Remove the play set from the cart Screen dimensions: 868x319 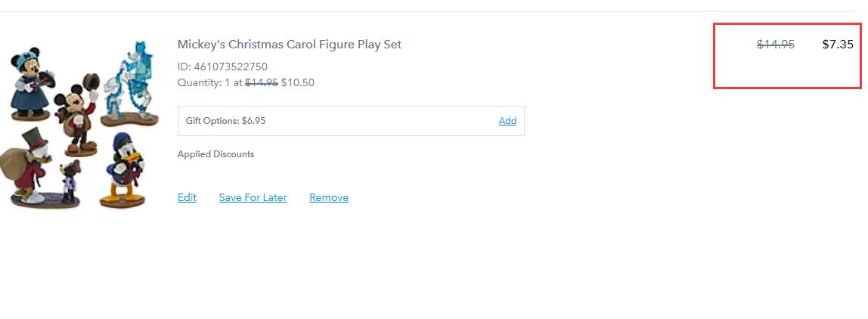coord(329,198)
